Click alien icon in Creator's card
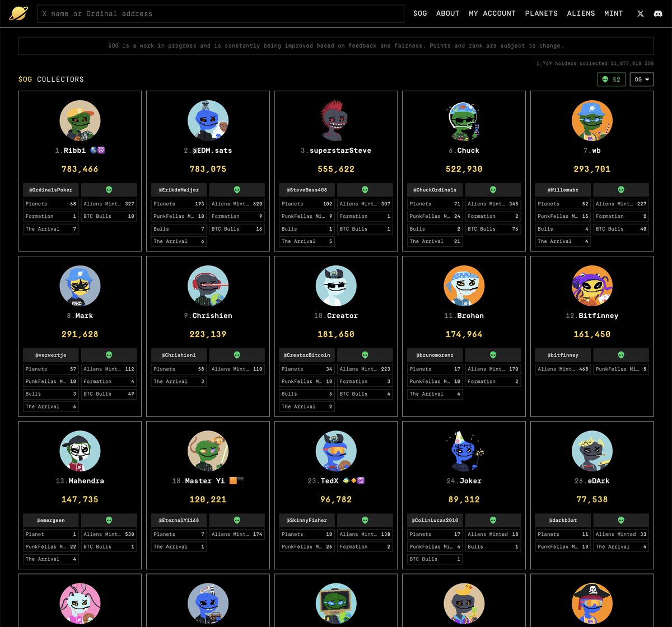Screen dimensions: 672x627 point(365,355)
